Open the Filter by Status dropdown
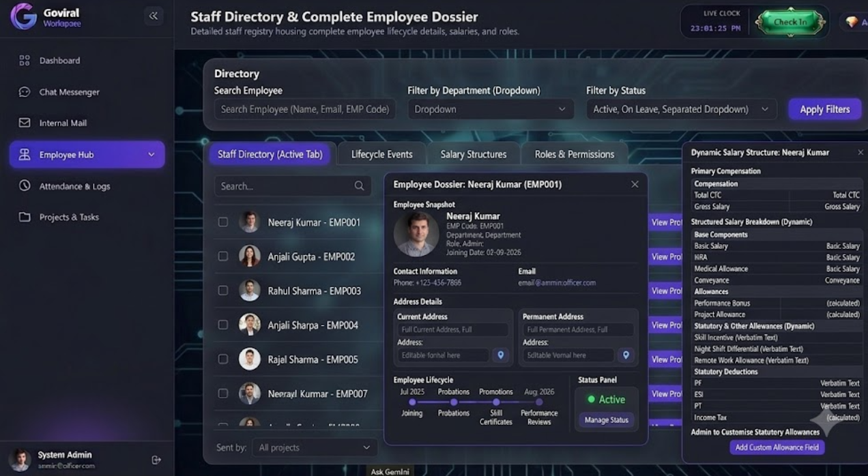The height and width of the screenshot is (476, 868). tap(681, 109)
